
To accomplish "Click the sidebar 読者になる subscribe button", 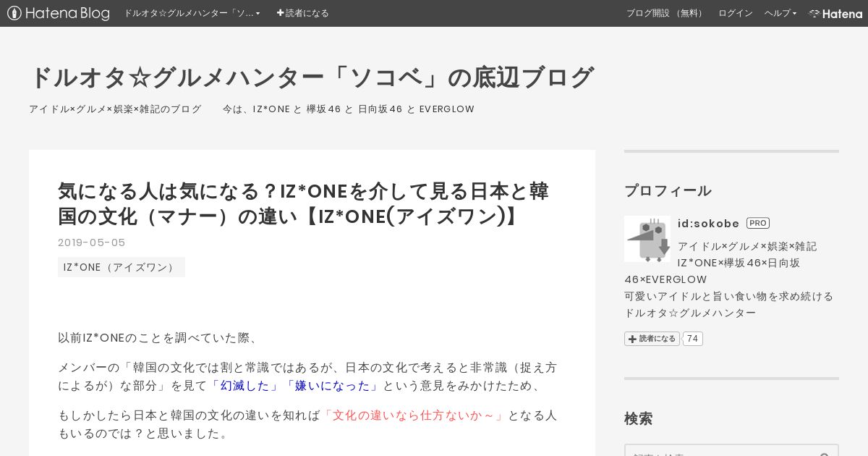I will tap(652, 339).
